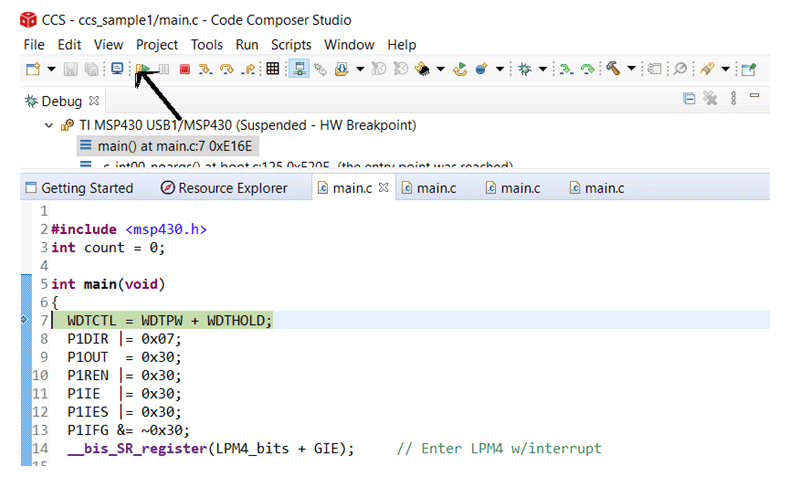Click the New file toolbar icon
The image size is (799, 484).
coord(33,69)
